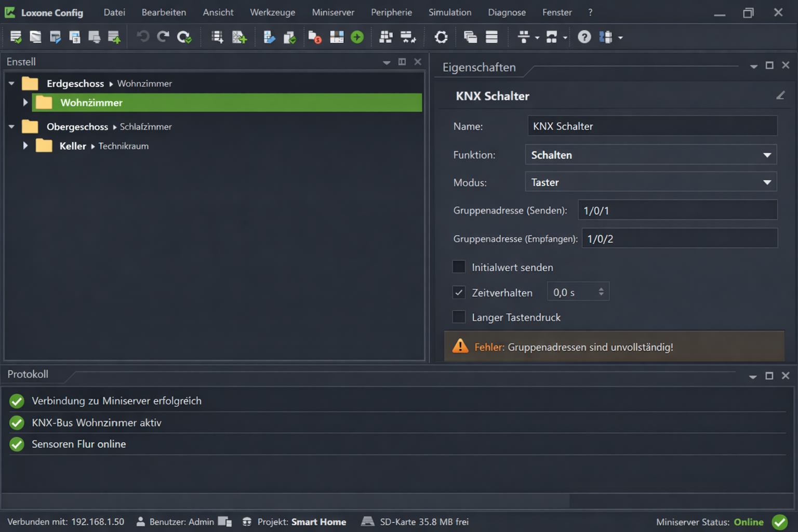Click the Name field containing KNX Schalter
The width and height of the screenshot is (798, 532).
(653, 126)
